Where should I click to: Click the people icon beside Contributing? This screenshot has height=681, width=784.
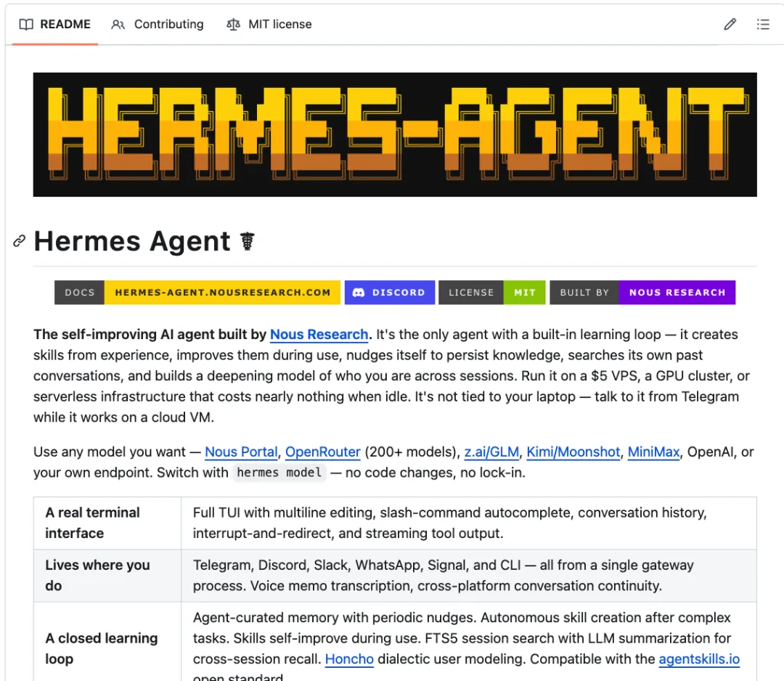click(x=118, y=25)
